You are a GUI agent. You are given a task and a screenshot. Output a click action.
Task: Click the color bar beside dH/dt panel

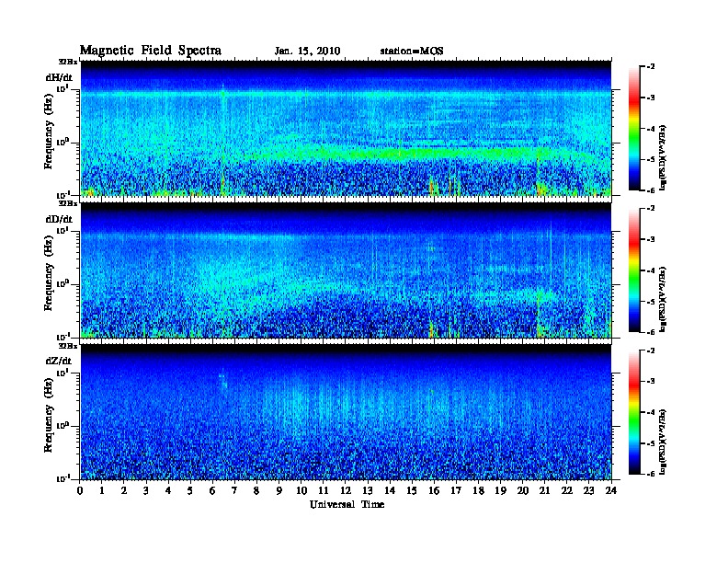coord(634,128)
